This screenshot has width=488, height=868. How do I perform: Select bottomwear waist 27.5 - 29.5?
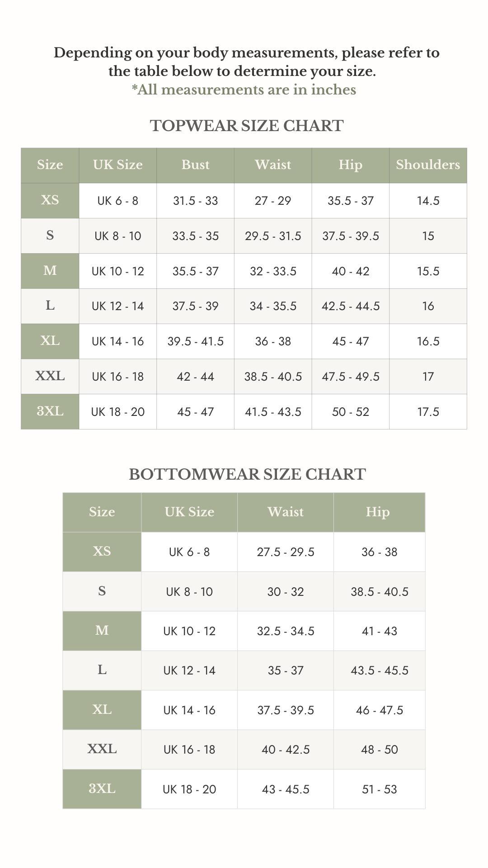(x=286, y=552)
